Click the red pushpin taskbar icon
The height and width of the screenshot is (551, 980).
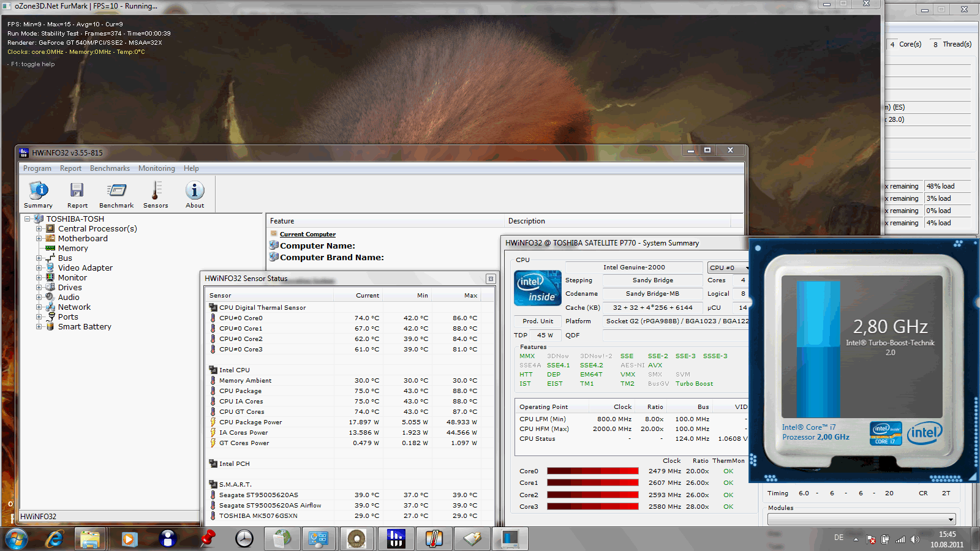(207, 539)
